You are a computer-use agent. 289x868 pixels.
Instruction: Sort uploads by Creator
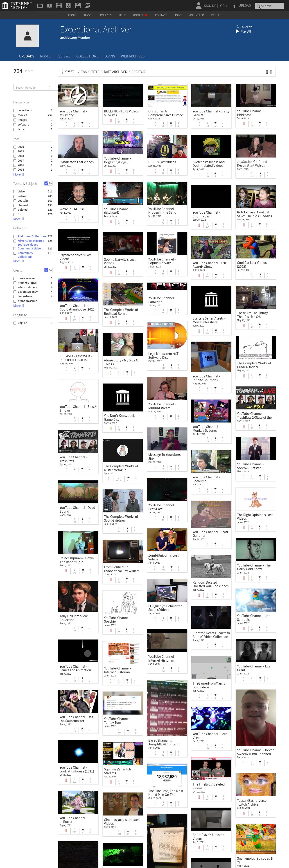tap(138, 72)
